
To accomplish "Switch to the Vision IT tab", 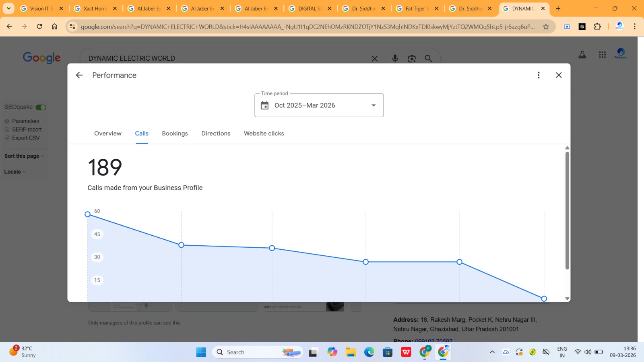I will (41, 8).
